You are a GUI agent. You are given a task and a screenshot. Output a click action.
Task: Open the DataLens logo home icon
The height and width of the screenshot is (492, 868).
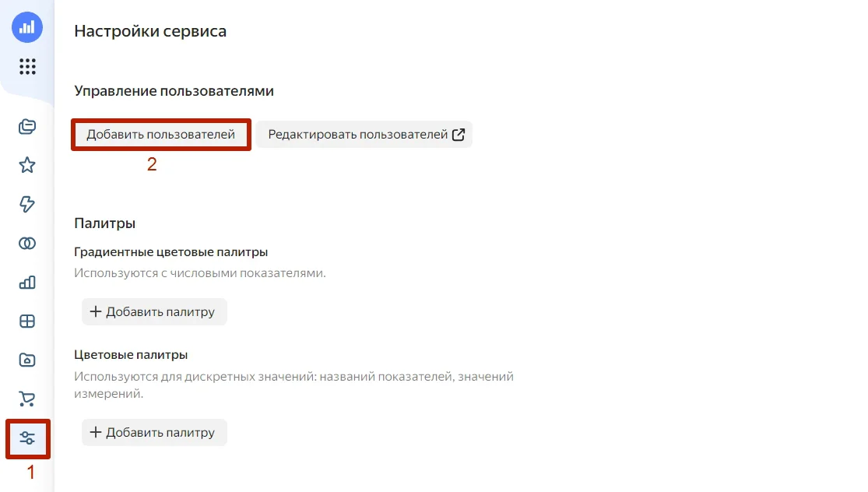[27, 27]
